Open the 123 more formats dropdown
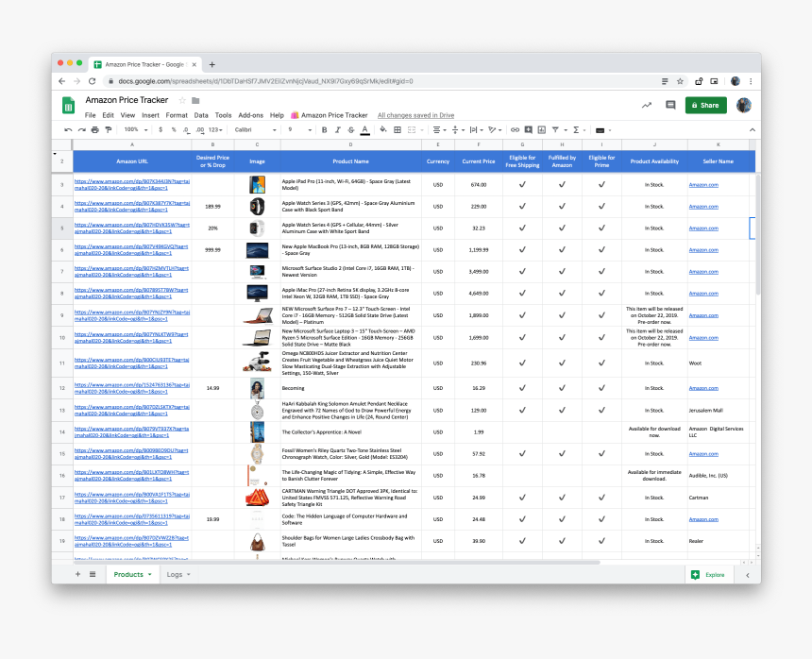The image size is (812, 659). click(216, 130)
